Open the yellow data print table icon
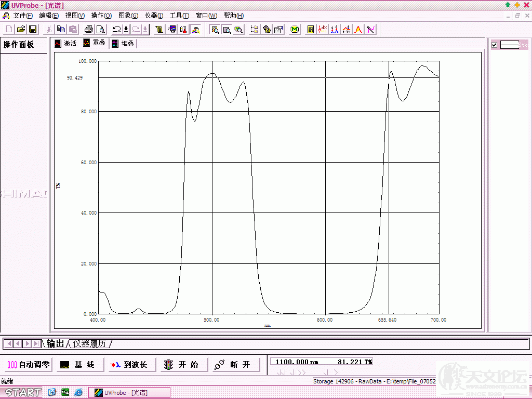The width and height of the screenshot is (532, 399). click(x=311, y=29)
